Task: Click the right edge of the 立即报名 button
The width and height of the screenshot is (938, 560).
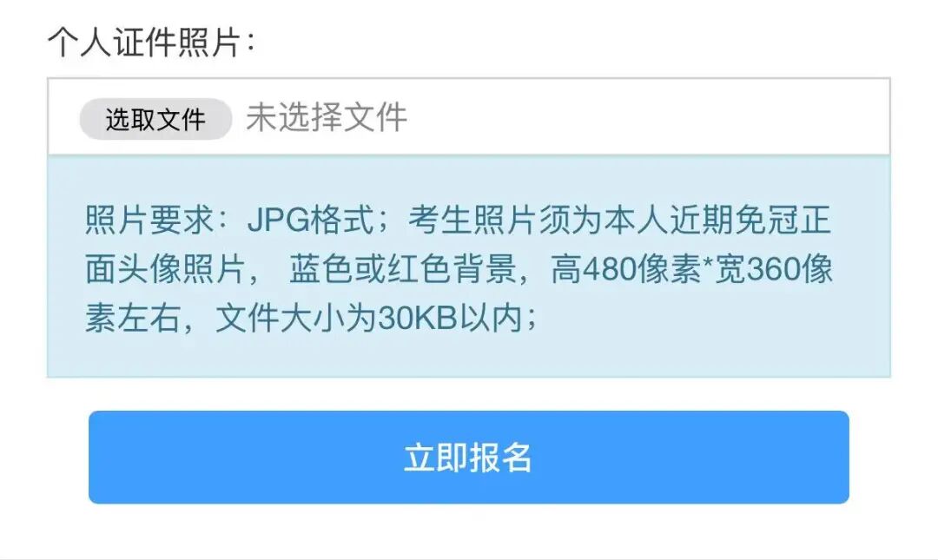Action: pos(836,457)
